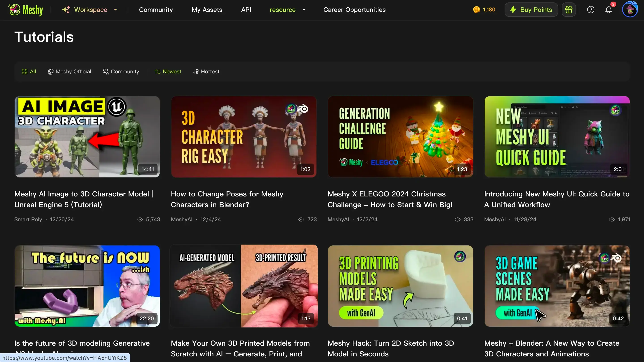Click the Meshy logo icon
Image resolution: width=644 pixels, height=362 pixels.
pos(15,10)
